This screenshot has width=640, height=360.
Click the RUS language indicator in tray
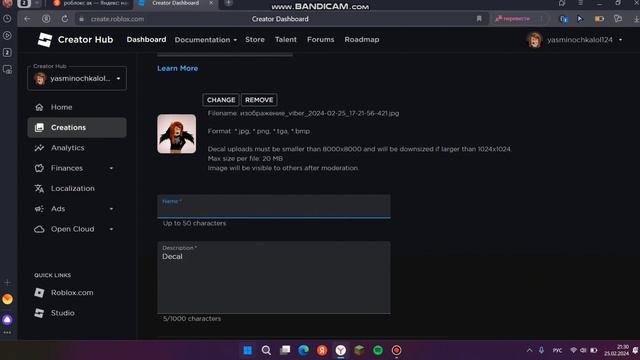(x=557, y=350)
